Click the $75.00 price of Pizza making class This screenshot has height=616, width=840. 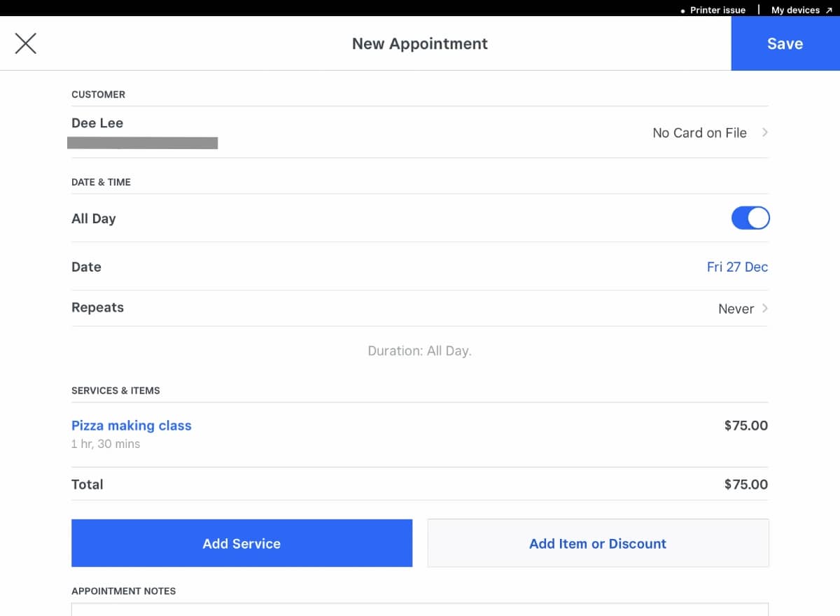pos(746,426)
